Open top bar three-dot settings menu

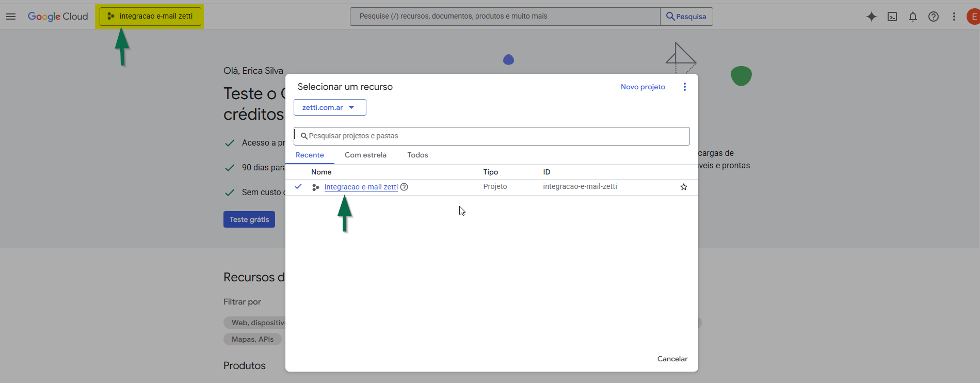(x=954, y=17)
